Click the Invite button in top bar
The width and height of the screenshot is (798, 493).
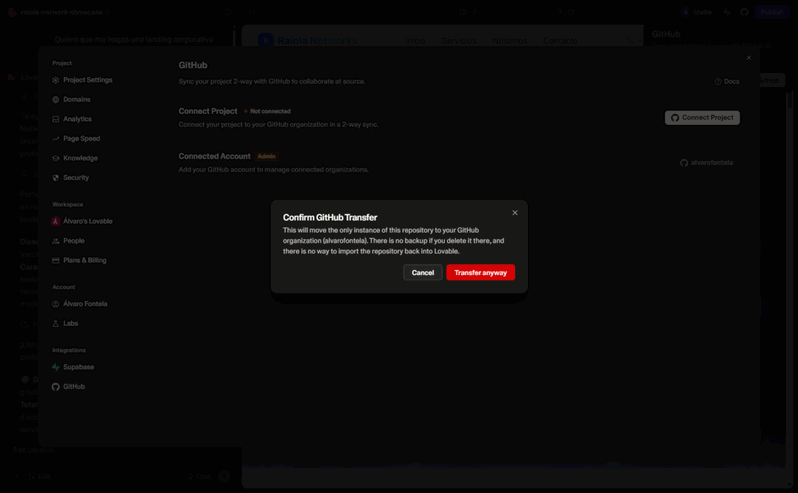pyautogui.click(x=697, y=12)
